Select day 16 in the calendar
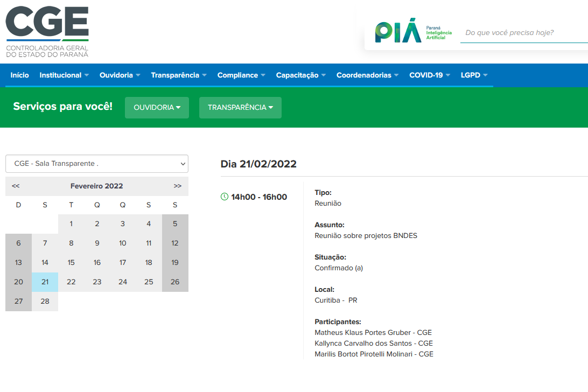Screen dimensions: 588x392 (x=97, y=263)
